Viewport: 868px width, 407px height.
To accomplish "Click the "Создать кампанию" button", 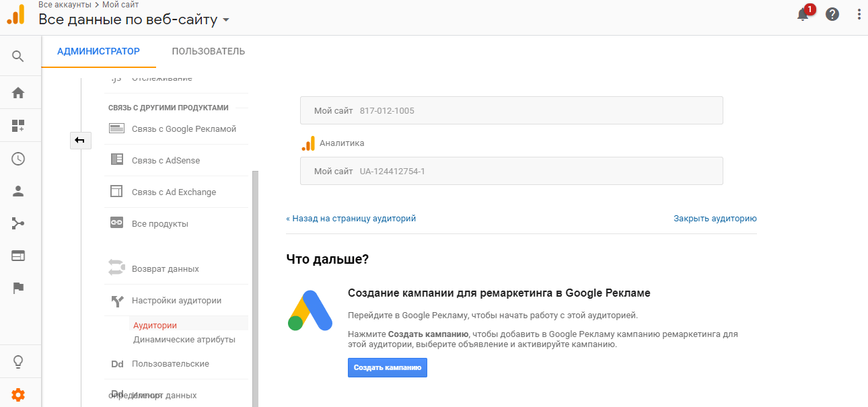I will 387,367.
